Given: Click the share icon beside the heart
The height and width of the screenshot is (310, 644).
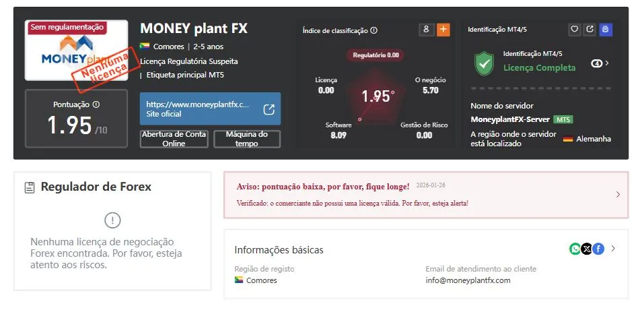Looking at the screenshot, I should pos(589,30).
